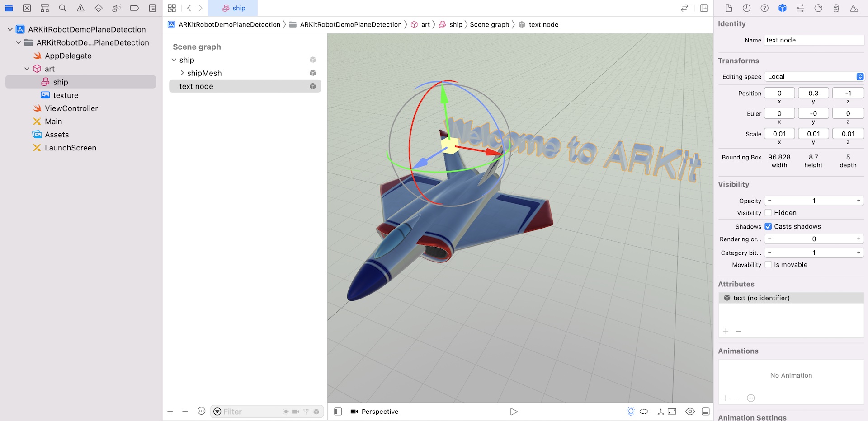Click Perspective camera selector
This screenshot has height=421, width=868.
point(375,412)
